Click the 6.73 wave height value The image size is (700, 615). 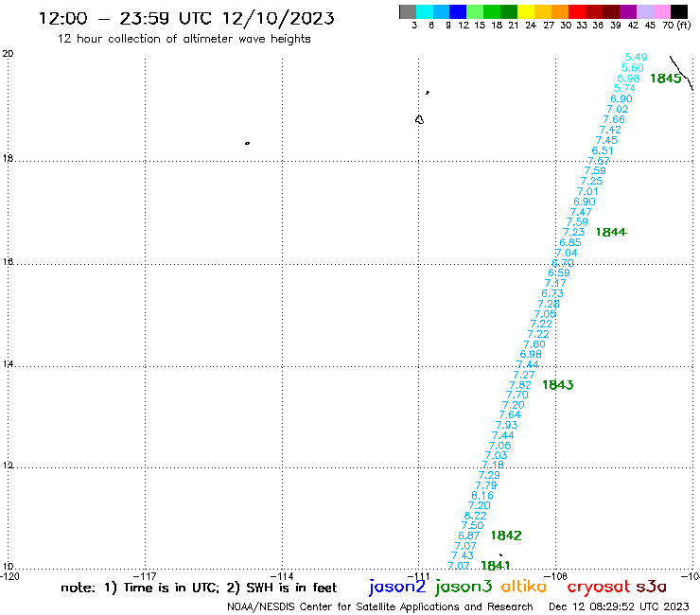click(x=552, y=293)
